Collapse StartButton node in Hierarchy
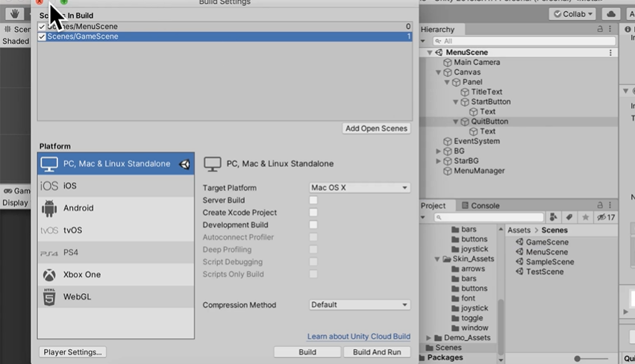Screen dimensions: 635x364 [456, 102]
